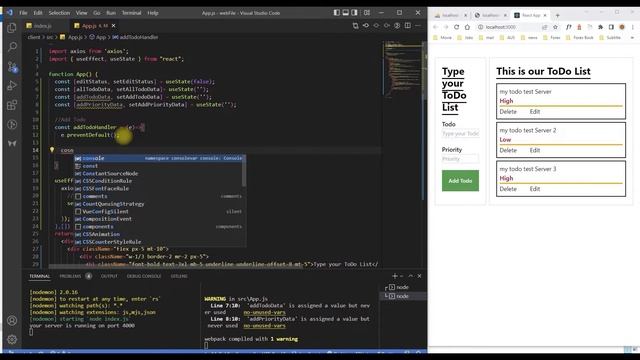The width and height of the screenshot is (640, 360).
Task: Open the 'Movie' bookmarks folder in the browser
Action: (442, 38)
